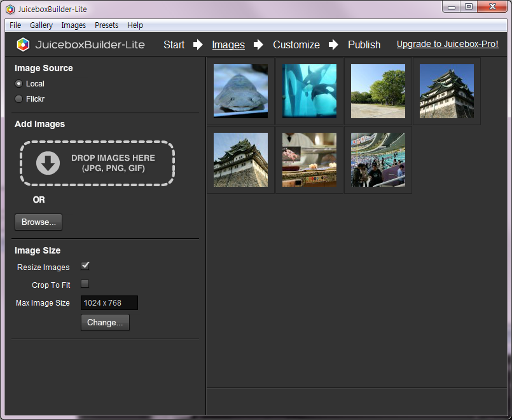Go to the Publish step
The height and width of the screenshot is (420, 512).
point(364,44)
